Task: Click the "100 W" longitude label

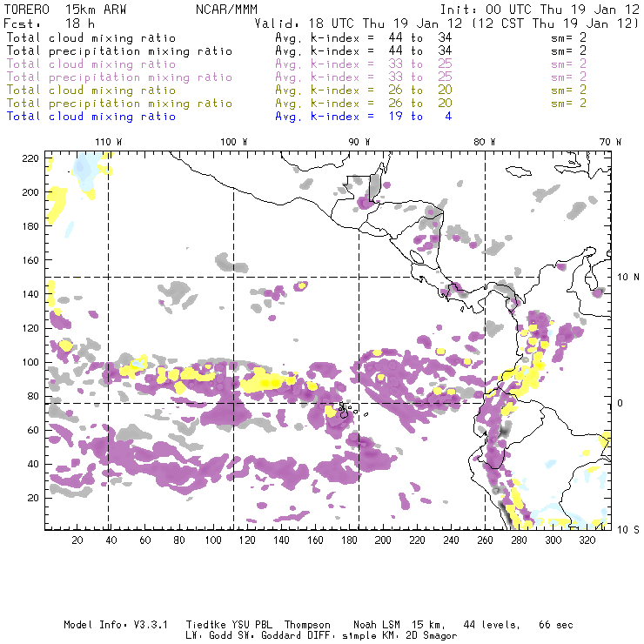Action: tap(234, 142)
